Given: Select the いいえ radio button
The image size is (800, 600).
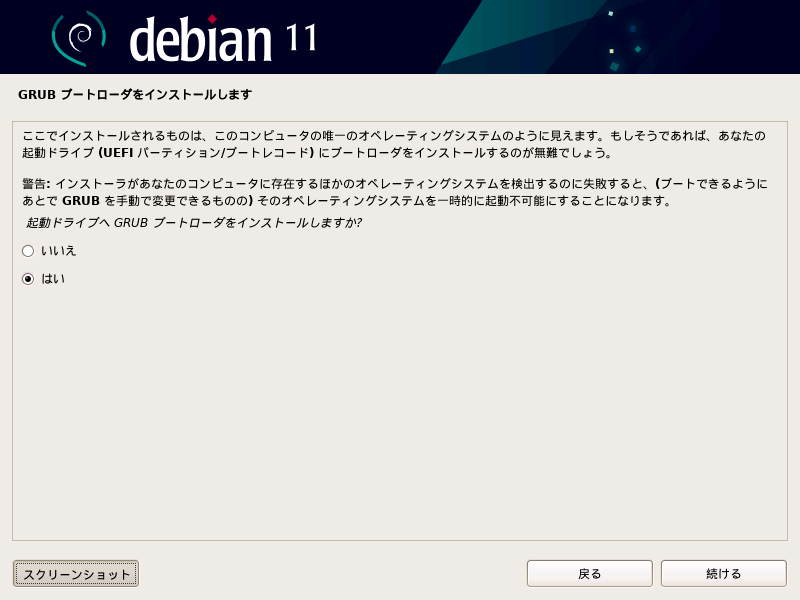Looking at the screenshot, I should point(28,251).
